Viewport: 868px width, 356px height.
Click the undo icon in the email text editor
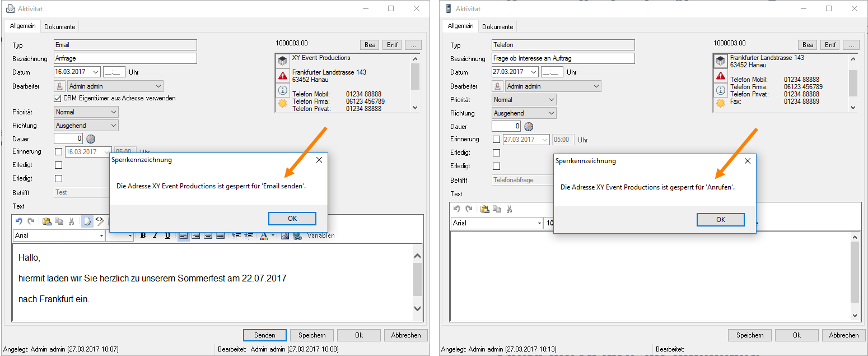tap(18, 221)
